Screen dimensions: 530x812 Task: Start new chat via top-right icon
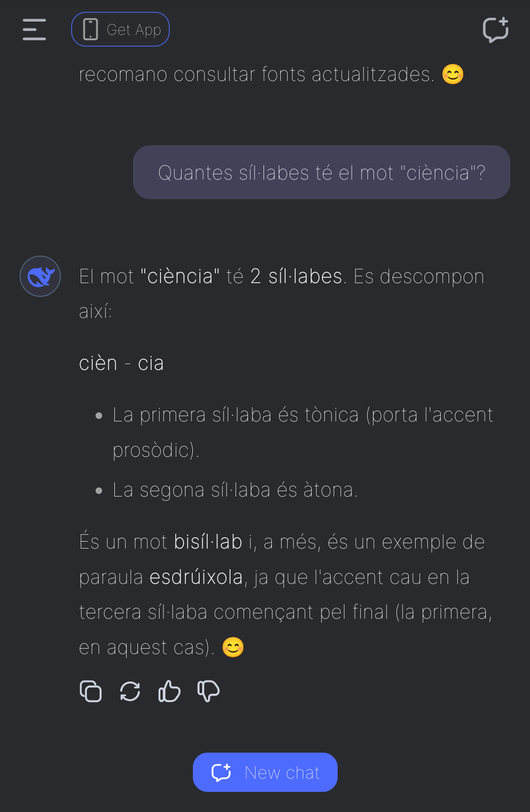(x=495, y=29)
